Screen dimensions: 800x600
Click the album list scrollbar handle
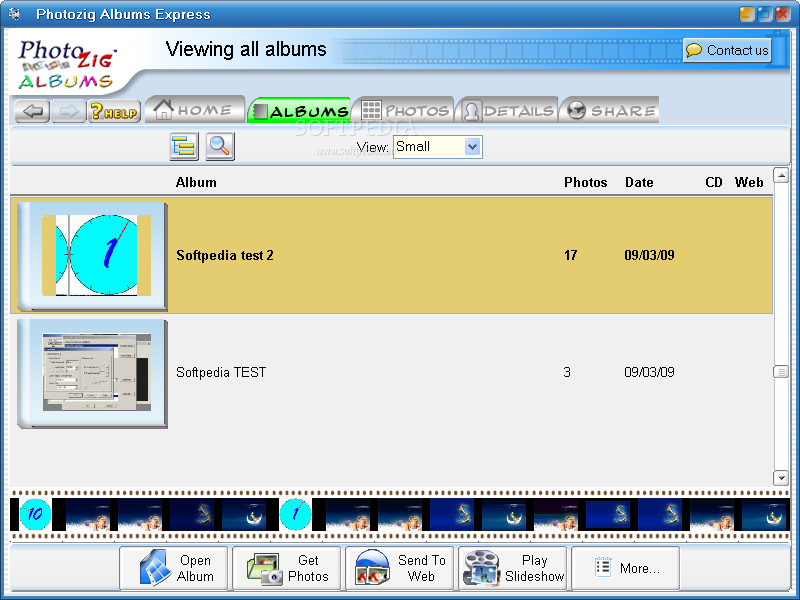point(781,371)
